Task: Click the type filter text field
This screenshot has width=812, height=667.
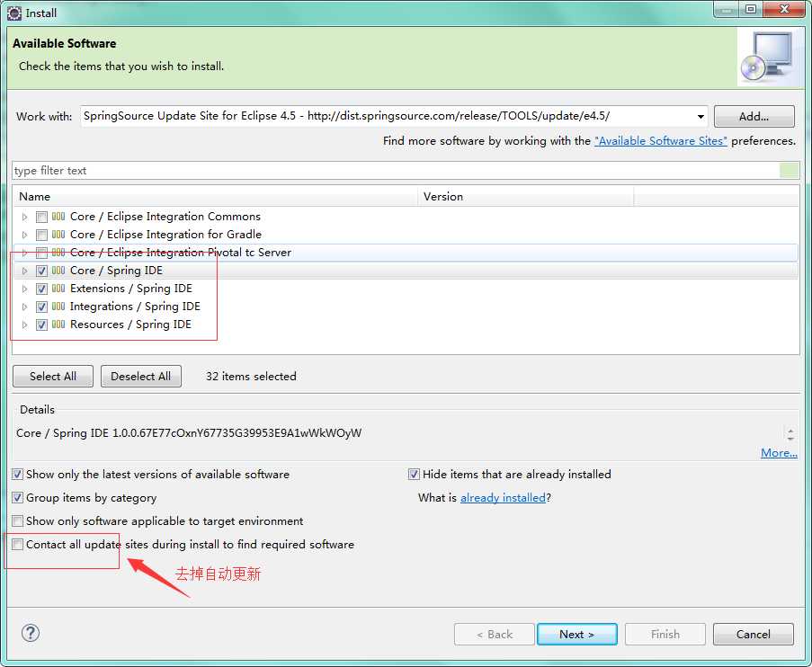Action: (396, 171)
